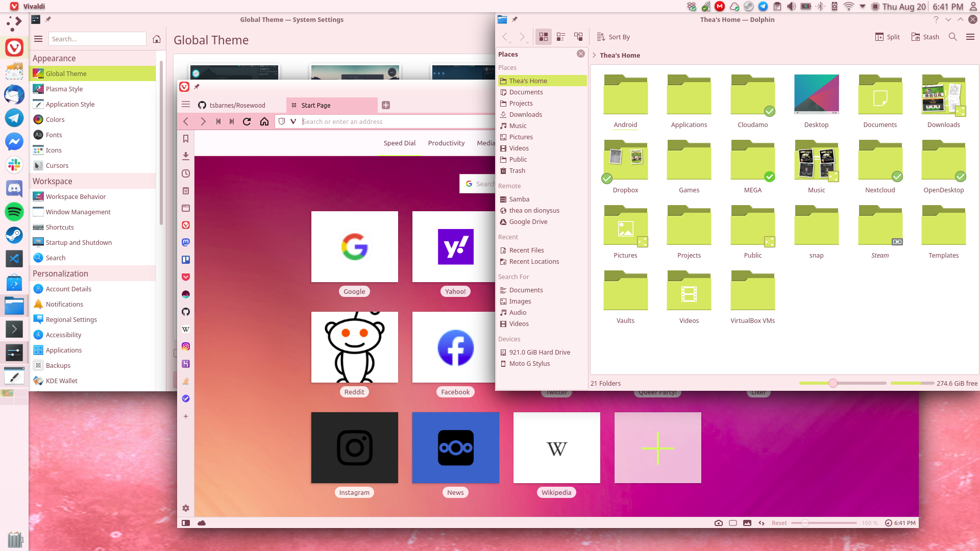The width and height of the screenshot is (980, 551).
Task: Click Dolphin search magnifier icon
Action: click(952, 37)
